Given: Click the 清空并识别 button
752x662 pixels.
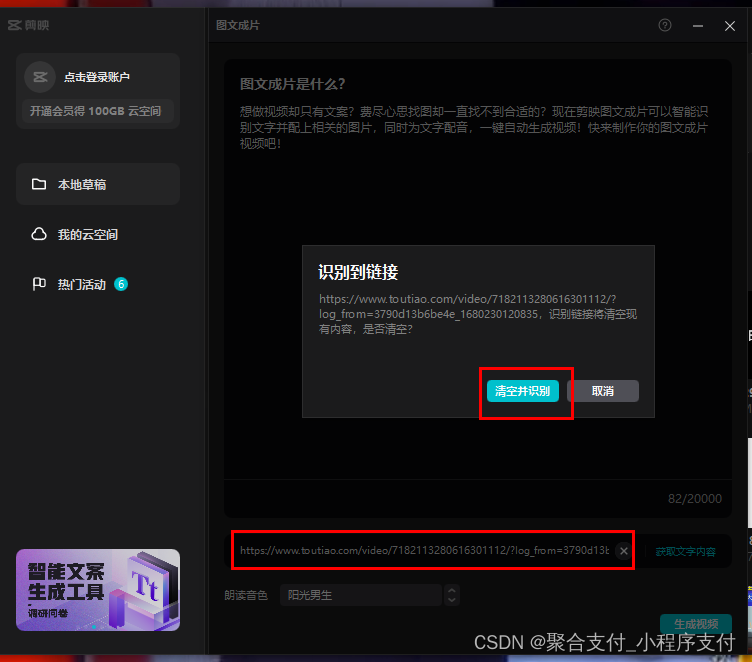Looking at the screenshot, I should click(522, 391).
